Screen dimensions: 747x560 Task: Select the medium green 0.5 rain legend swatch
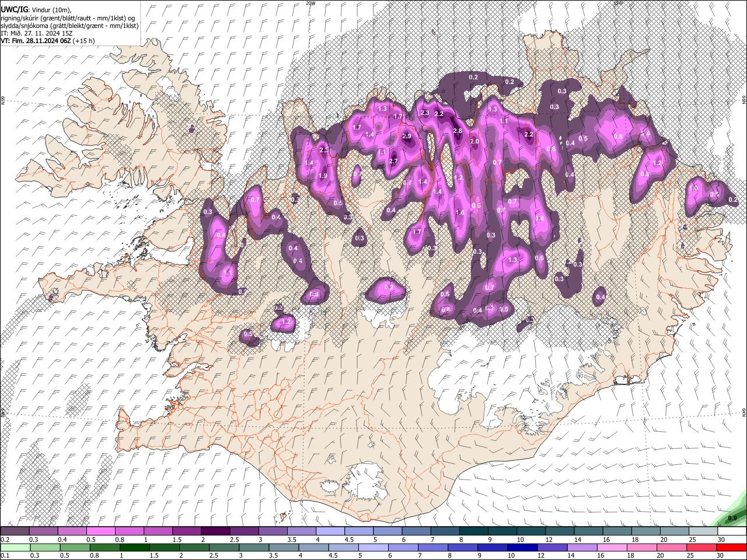tap(75, 547)
